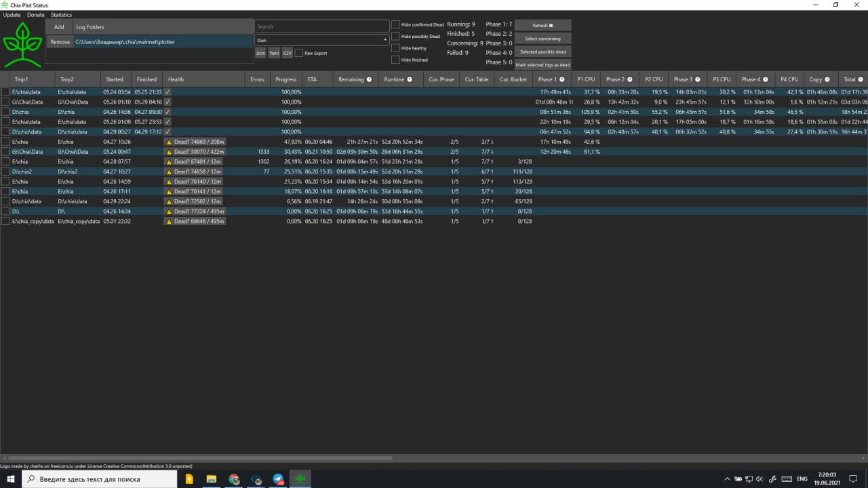Viewport: 868px width, 488px height.
Task: Open the Statistics menu
Action: click(x=61, y=15)
